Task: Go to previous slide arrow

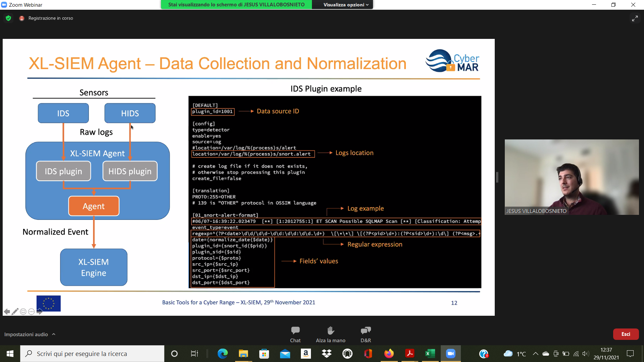Action: 6,312
